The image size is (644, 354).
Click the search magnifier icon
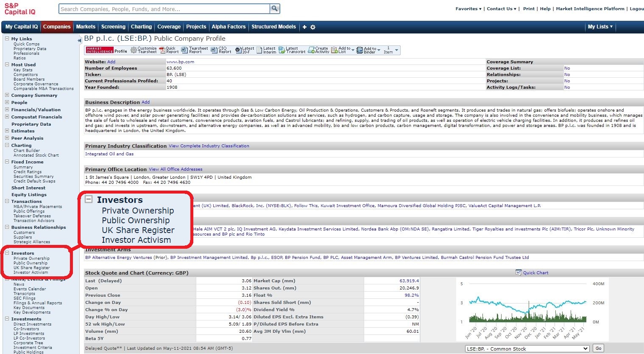tap(275, 8)
